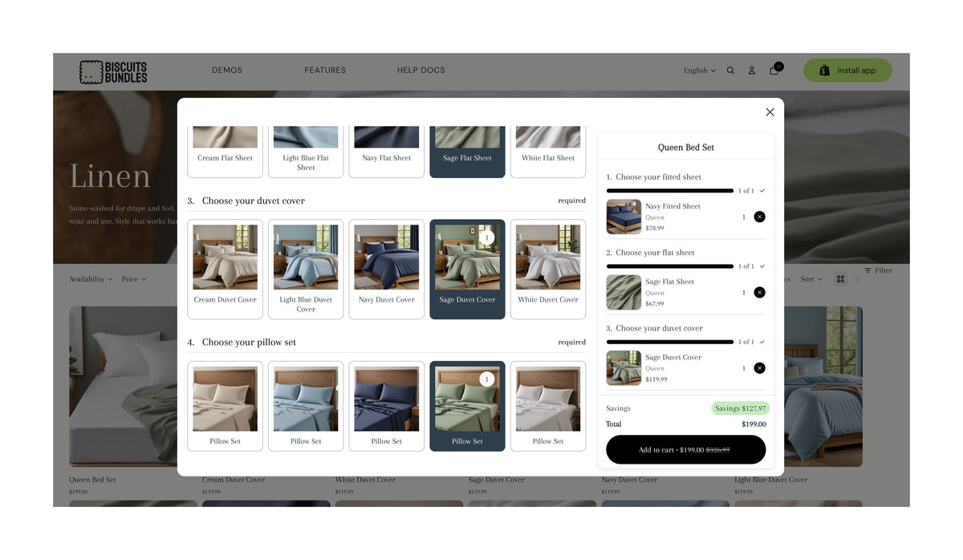Click the flat sheet step progress bar

click(x=670, y=266)
